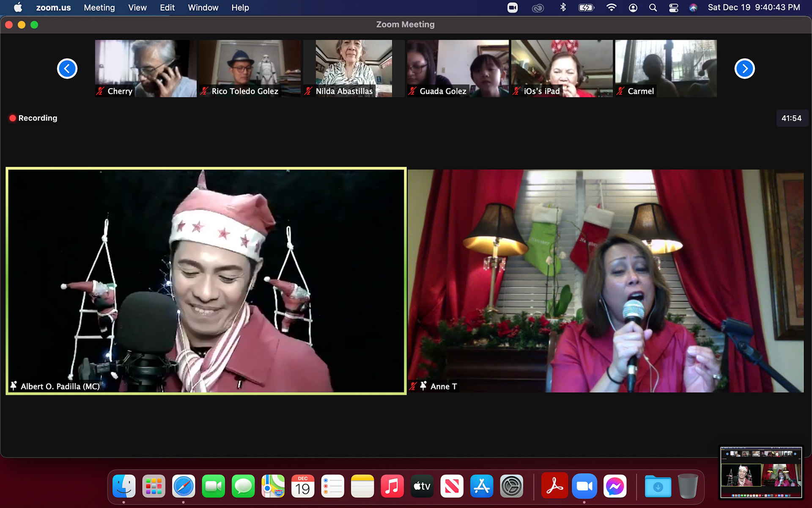Show next participants with right arrow

(x=744, y=69)
